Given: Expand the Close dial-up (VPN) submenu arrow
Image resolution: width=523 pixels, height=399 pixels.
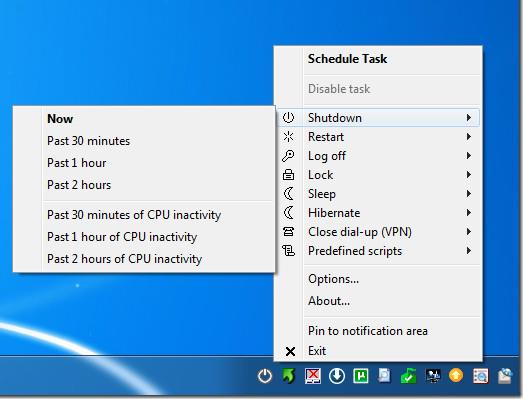Looking at the screenshot, I should 469,232.
